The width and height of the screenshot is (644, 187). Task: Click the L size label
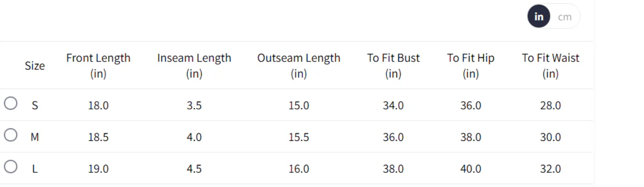[x=35, y=169]
